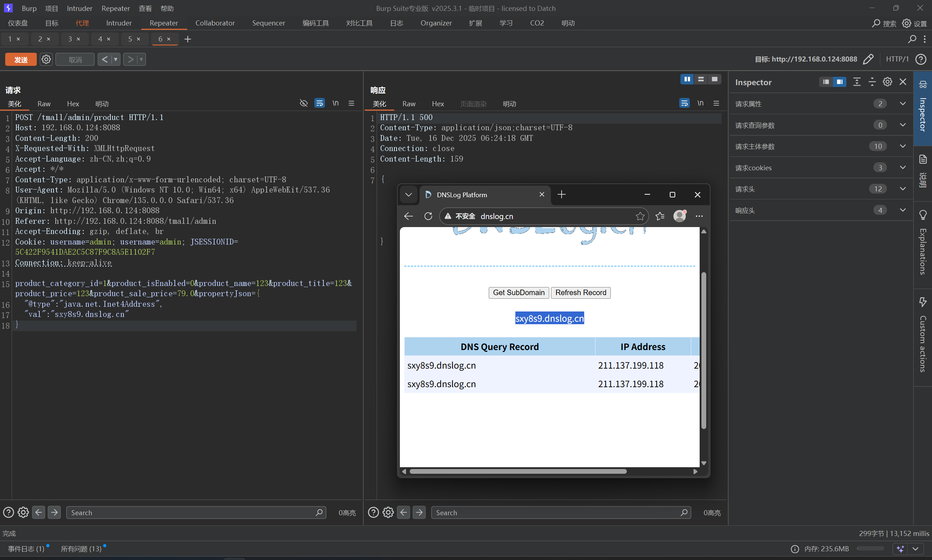
Task: Toggle line wrap in request editor
Action: 319,103
